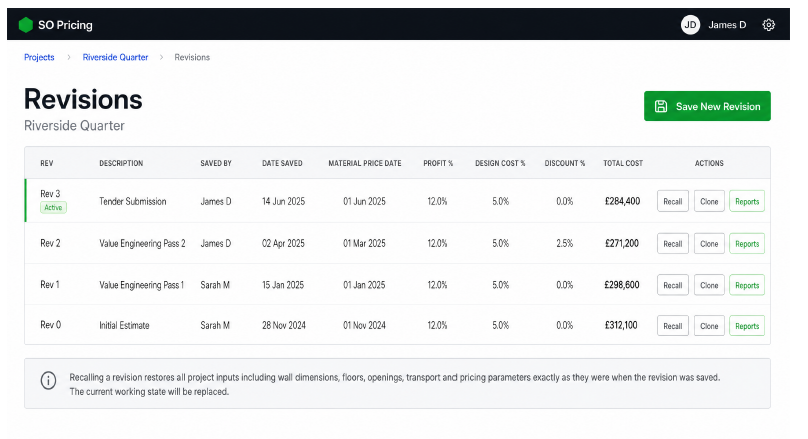The height and width of the screenshot is (439, 808).
Task: Go to the Projects breadcrumb link
Action: [39, 57]
